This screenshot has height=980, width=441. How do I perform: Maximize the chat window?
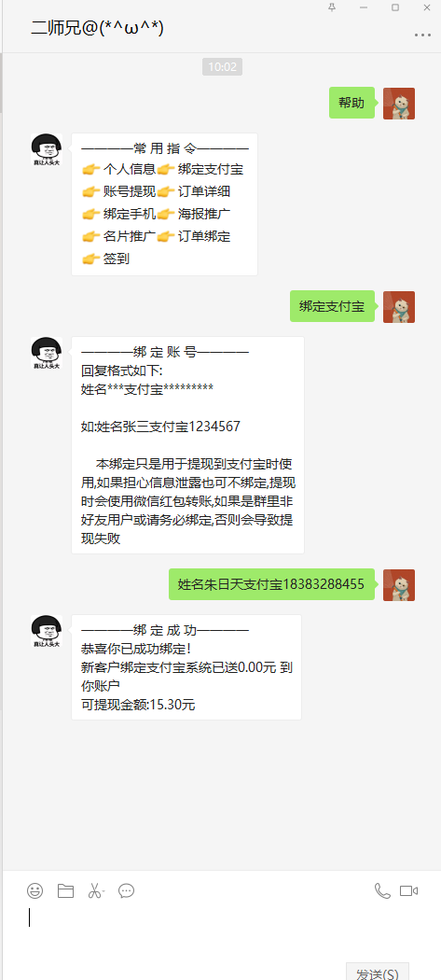[x=395, y=7]
